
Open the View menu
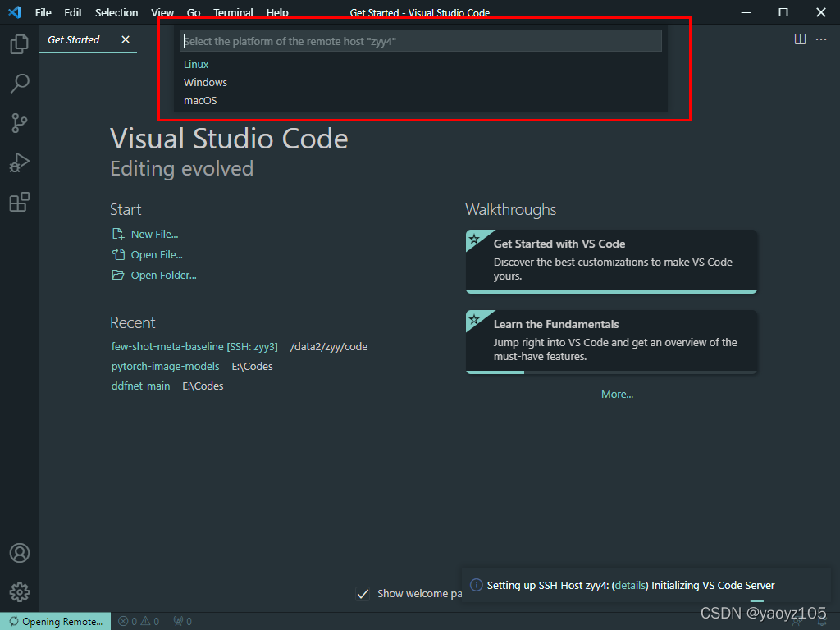(162, 12)
